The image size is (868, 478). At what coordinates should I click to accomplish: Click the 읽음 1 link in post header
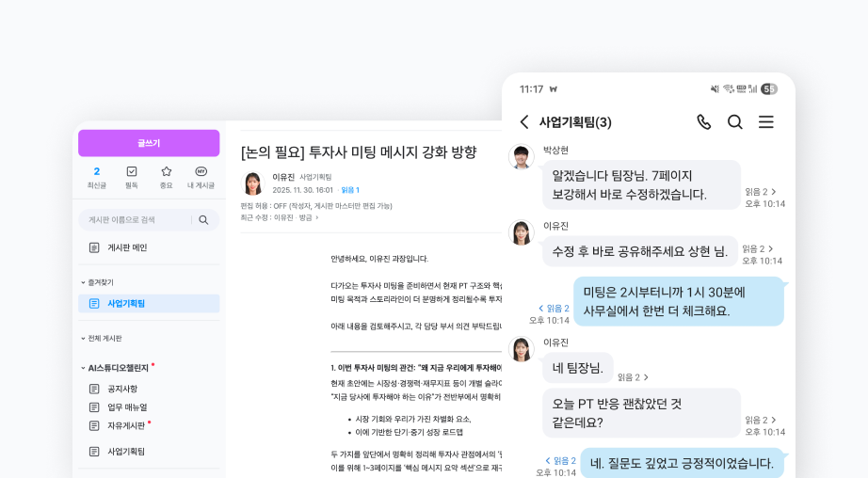pos(350,190)
